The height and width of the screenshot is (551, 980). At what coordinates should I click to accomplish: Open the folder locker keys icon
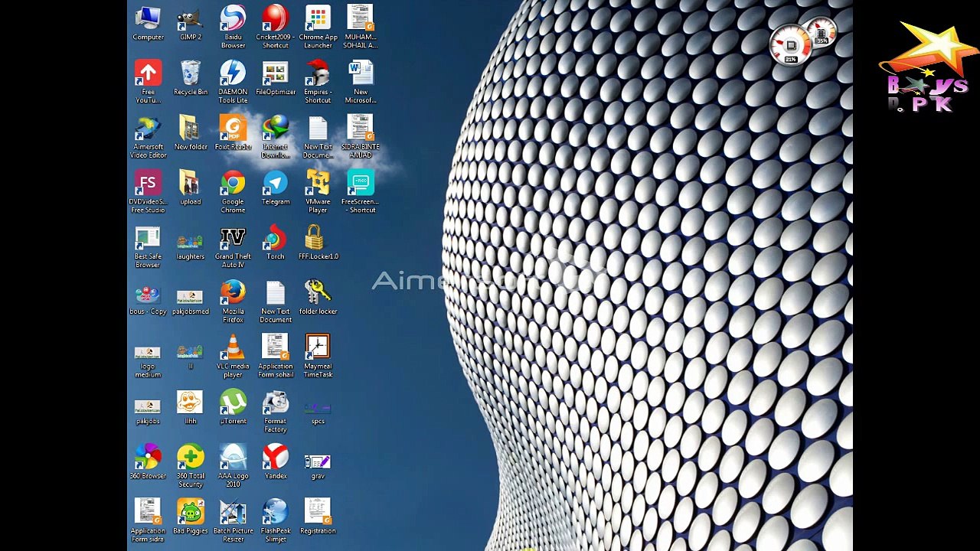click(x=318, y=298)
